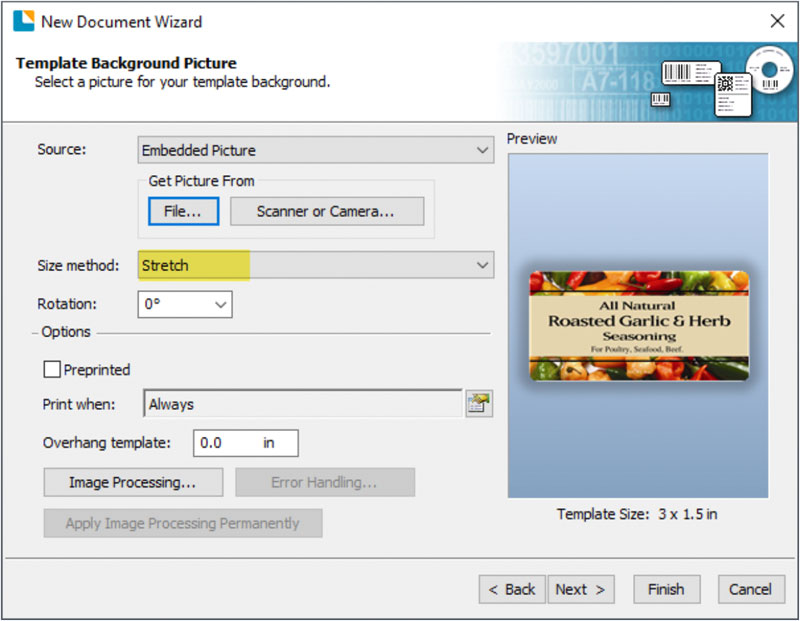Click the BarTender logo in title bar
This screenshot has width=800, height=621.
pos(23,21)
